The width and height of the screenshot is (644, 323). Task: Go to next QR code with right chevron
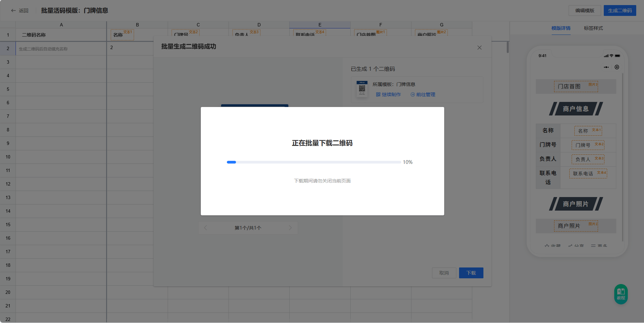(x=290, y=228)
